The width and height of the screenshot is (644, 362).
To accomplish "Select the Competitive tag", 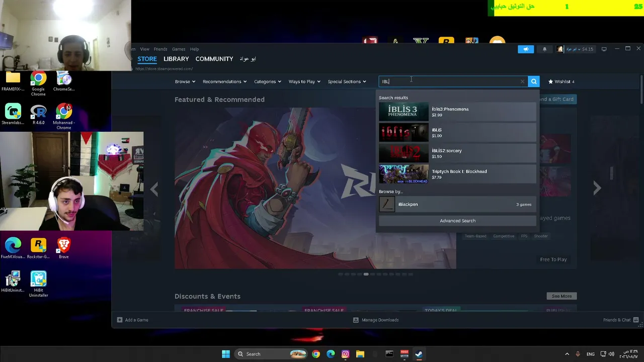I will [504, 236].
